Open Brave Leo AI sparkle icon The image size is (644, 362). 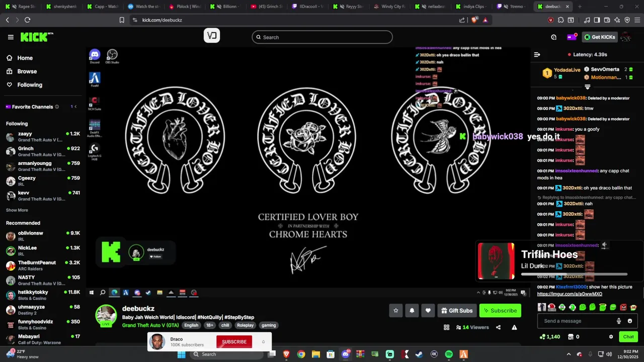tap(617, 20)
